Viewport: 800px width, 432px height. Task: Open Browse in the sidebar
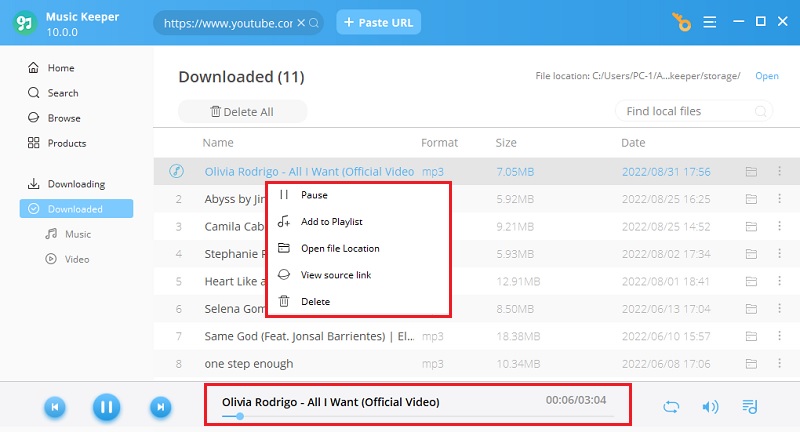point(54,118)
